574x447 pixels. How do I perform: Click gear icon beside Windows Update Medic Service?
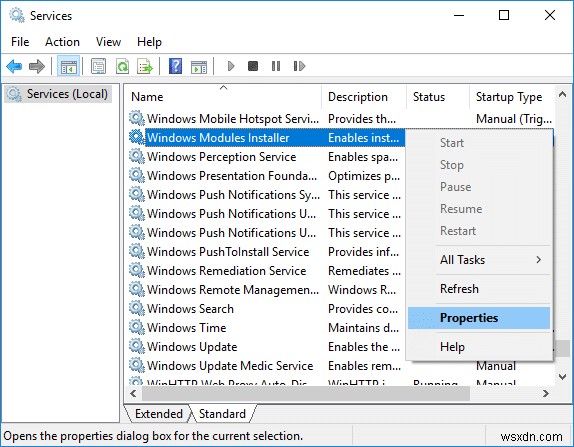(137, 365)
